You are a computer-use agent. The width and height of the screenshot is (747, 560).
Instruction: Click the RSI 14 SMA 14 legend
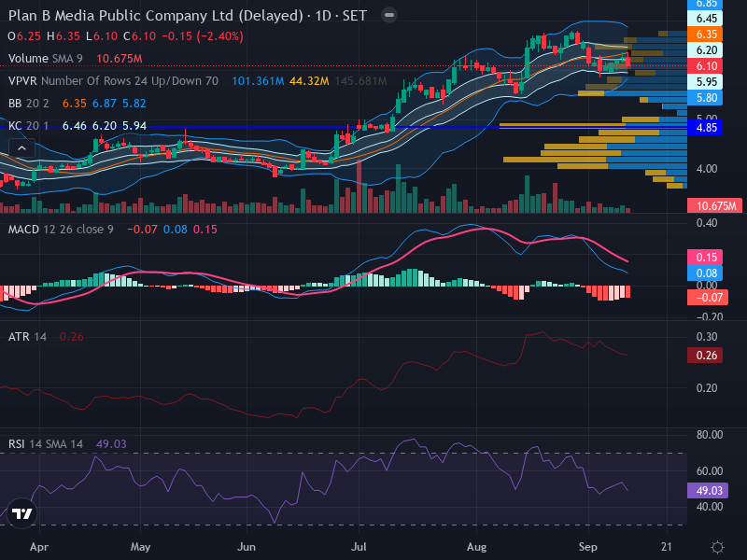[x=46, y=444]
